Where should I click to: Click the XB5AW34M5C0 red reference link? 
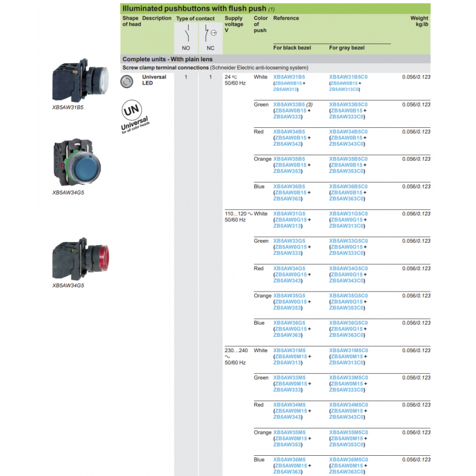[x=349, y=405]
